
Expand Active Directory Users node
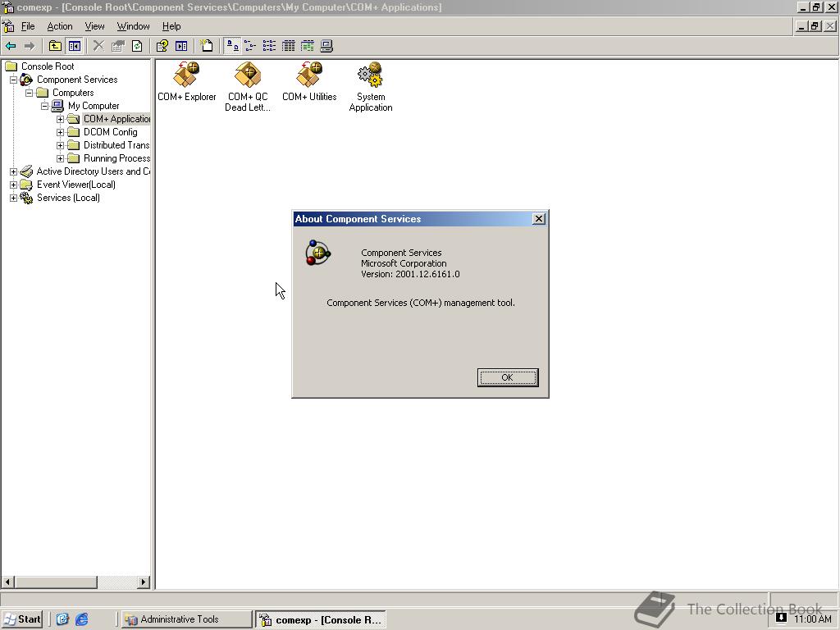[x=13, y=172]
